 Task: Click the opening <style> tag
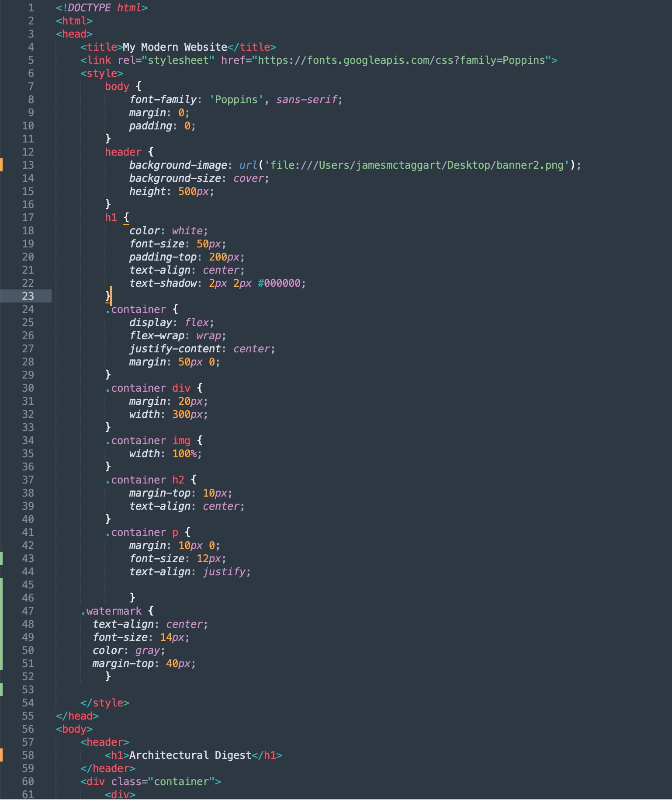[102, 73]
